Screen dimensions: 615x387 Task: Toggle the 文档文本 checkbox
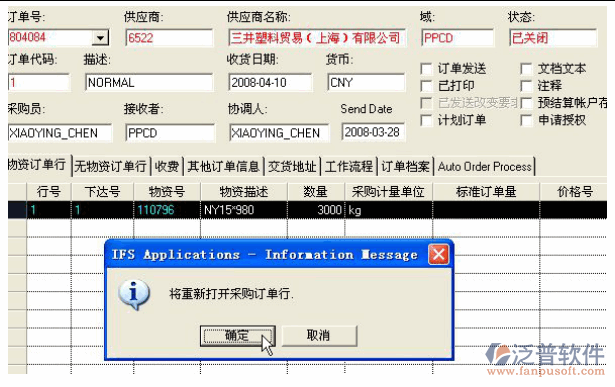pyautogui.click(x=526, y=69)
